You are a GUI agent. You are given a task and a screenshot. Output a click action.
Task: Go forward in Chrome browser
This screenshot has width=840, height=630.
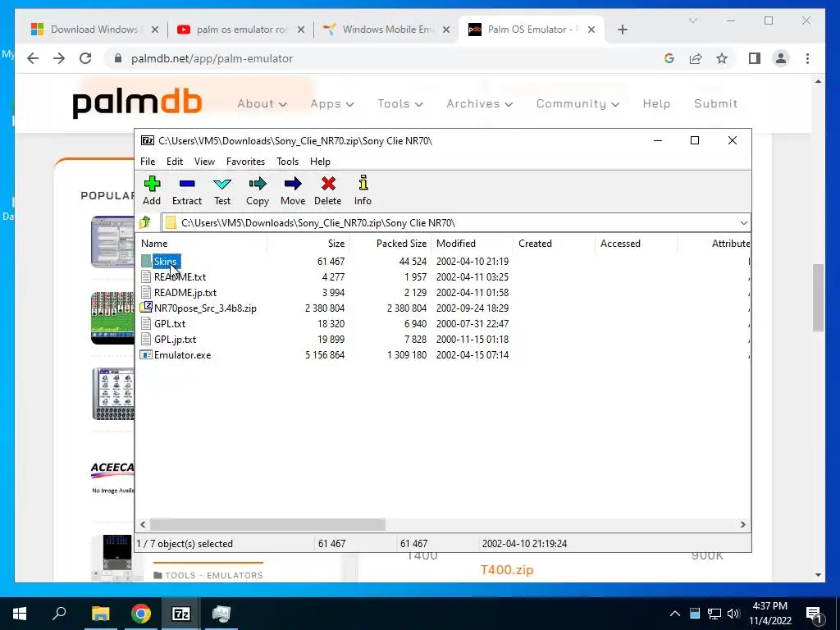pos(59,58)
